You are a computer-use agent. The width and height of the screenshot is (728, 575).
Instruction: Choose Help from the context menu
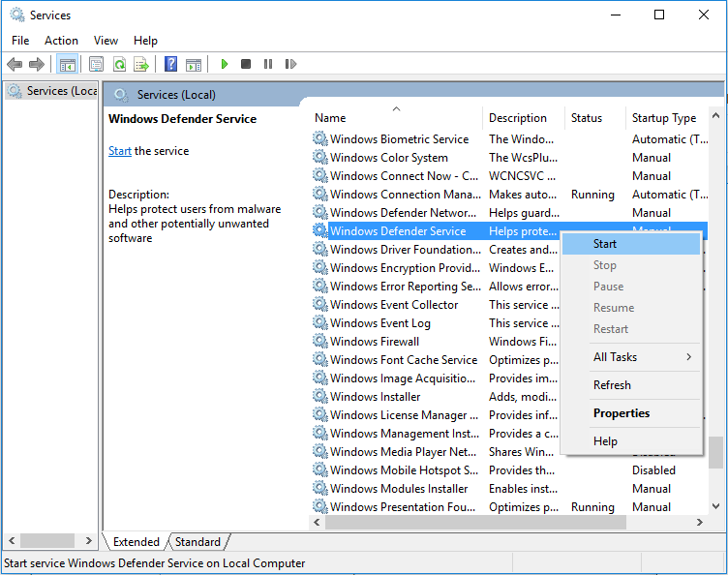[x=631, y=441]
